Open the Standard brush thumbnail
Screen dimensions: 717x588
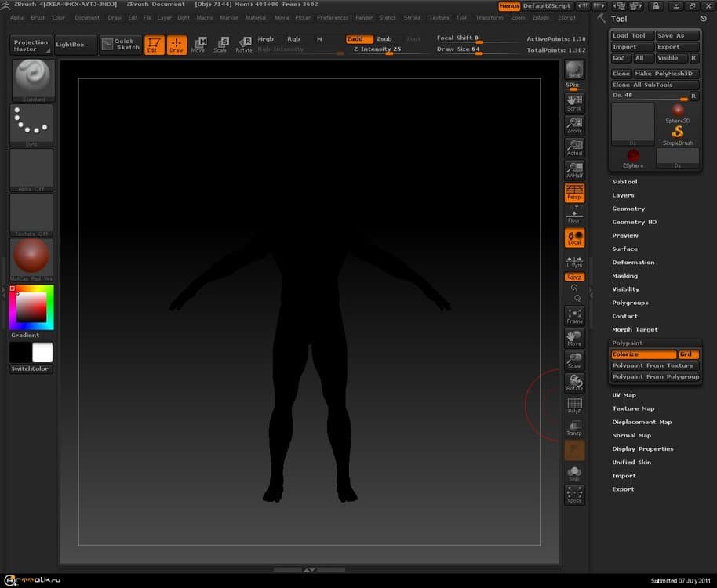(32, 78)
